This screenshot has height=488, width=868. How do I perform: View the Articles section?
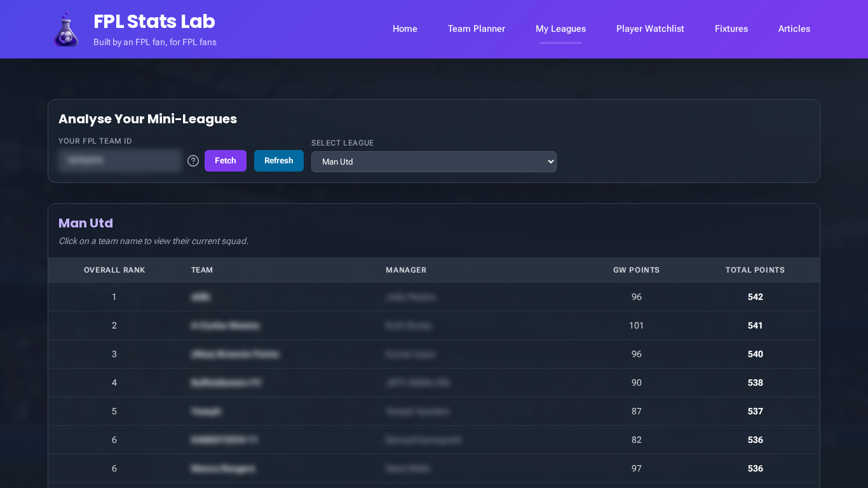794,29
